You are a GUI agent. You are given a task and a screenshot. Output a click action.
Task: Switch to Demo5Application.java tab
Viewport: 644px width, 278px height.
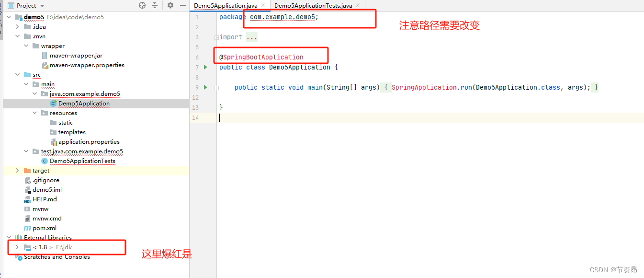226,6
